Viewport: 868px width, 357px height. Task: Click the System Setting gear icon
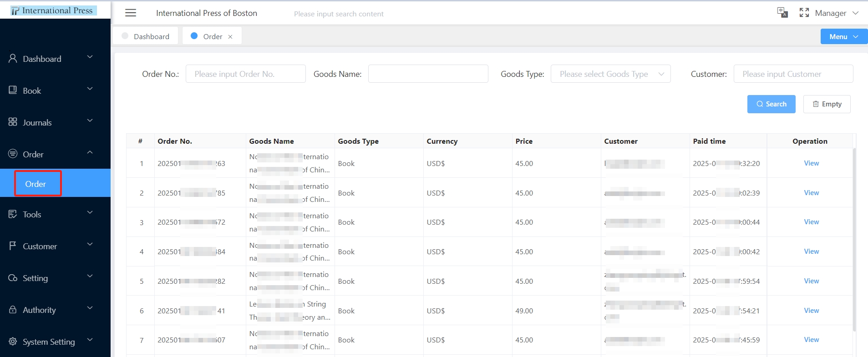click(x=13, y=341)
